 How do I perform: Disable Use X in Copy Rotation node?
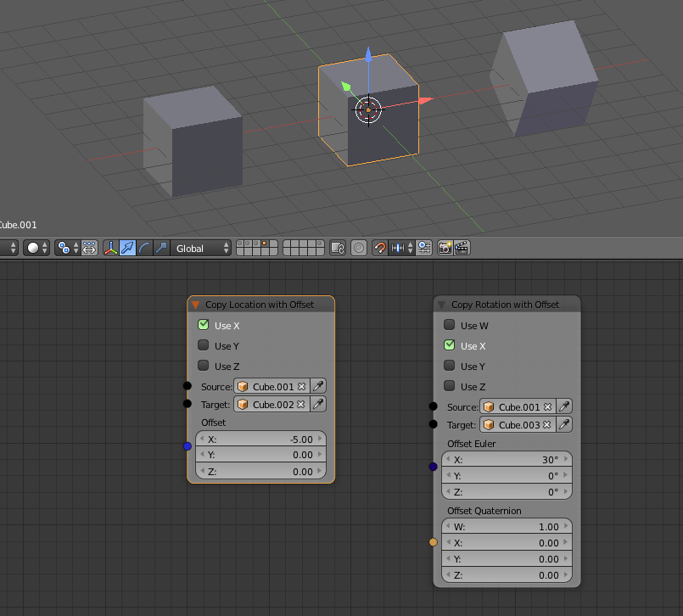[x=450, y=346]
